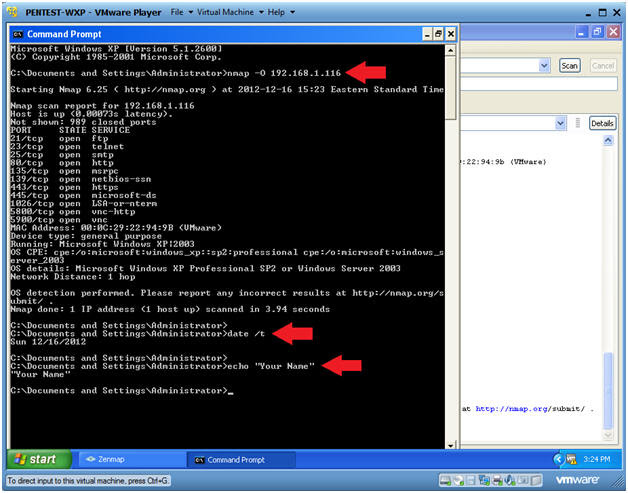Click the network adapter status icon
The image size is (628, 493).
pos(484,479)
